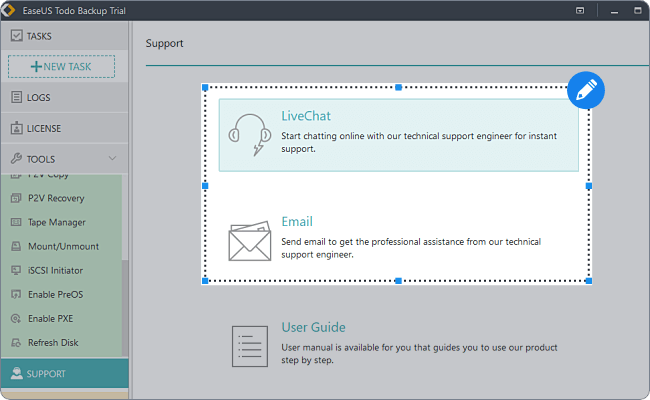Click the Support page heading

point(164,44)
